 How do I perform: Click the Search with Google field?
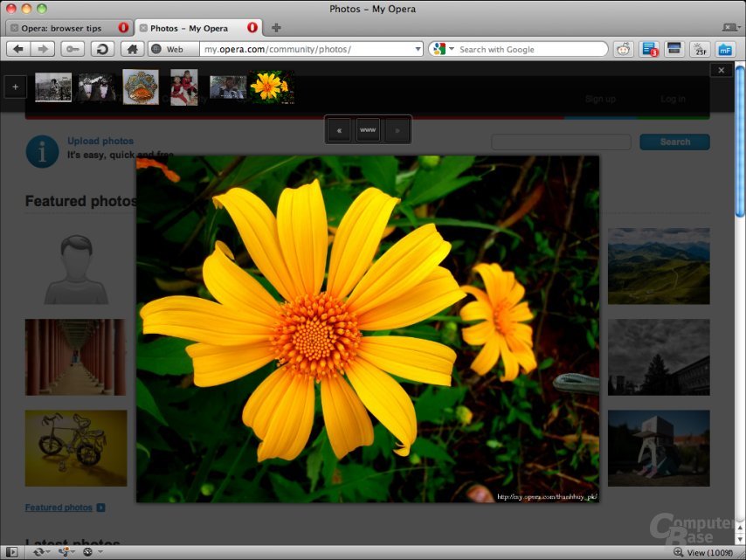coord(531,49)
